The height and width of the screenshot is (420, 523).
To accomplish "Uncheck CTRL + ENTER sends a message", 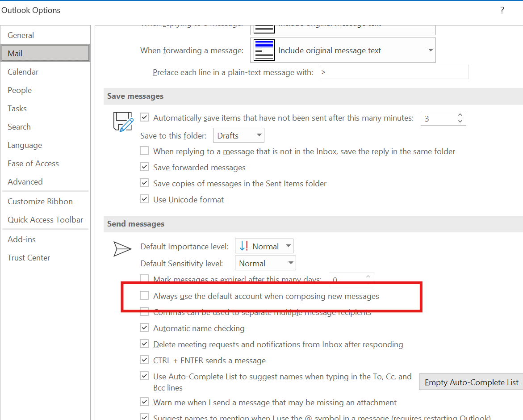I will point(144,360).
